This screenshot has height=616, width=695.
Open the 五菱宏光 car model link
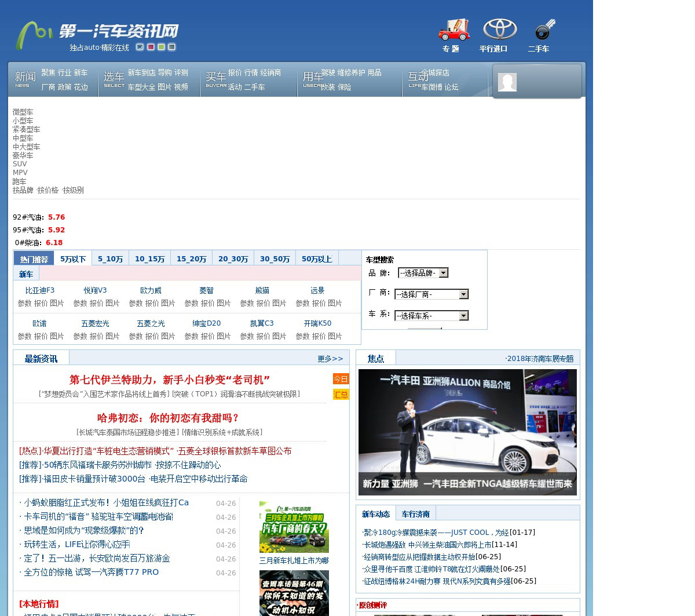(95, 323)
